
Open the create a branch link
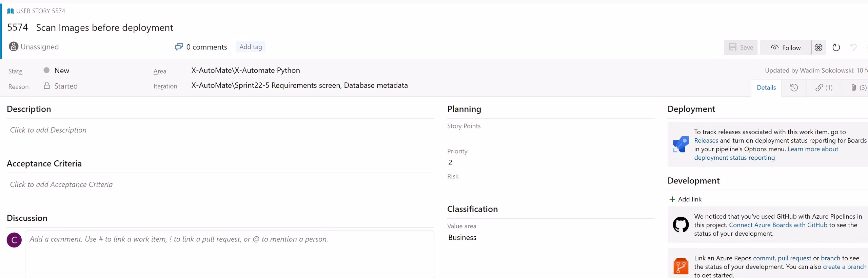[845, 266]
